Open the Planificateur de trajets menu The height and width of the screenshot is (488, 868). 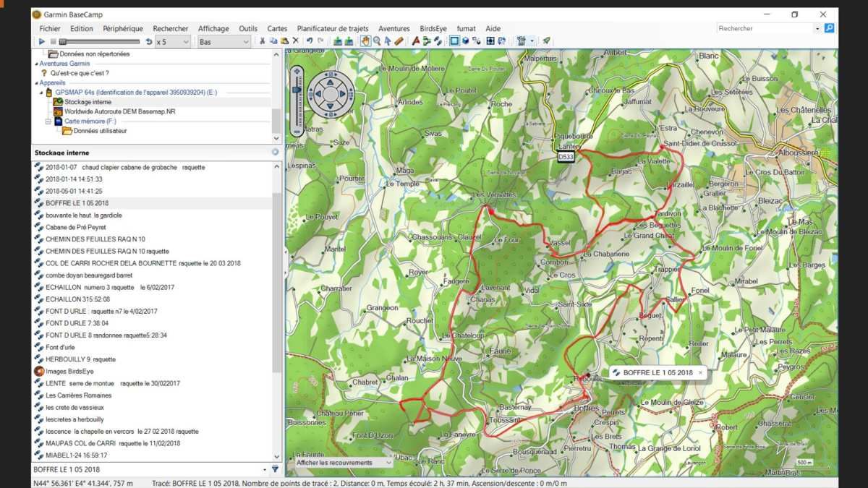click(333, 28)
